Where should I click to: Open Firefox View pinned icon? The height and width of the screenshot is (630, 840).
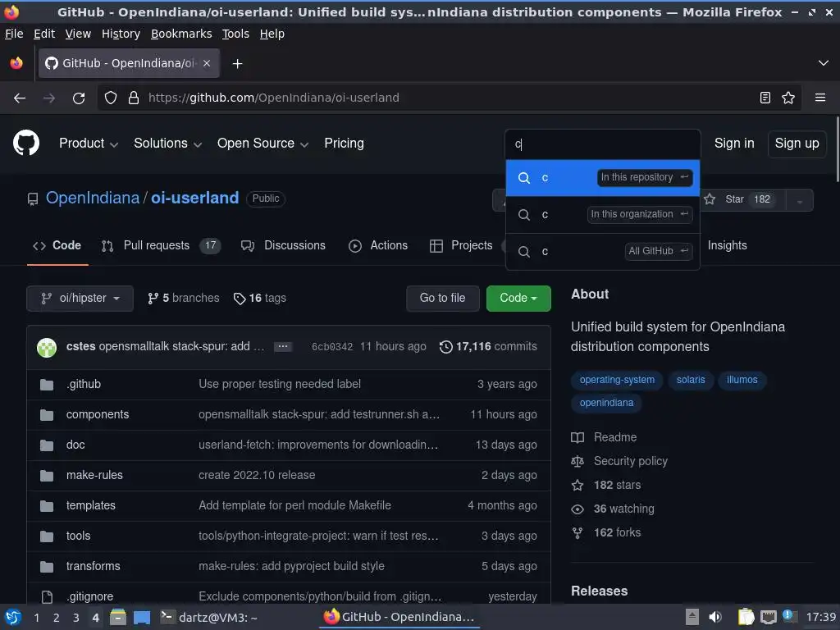pyautogui.click(x=16, y=63)
